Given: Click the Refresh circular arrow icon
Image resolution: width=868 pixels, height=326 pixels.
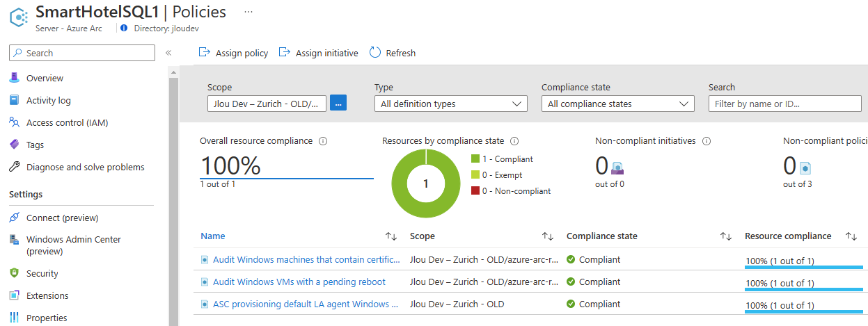Looking at the screenshot, I should tap(375, 52).
